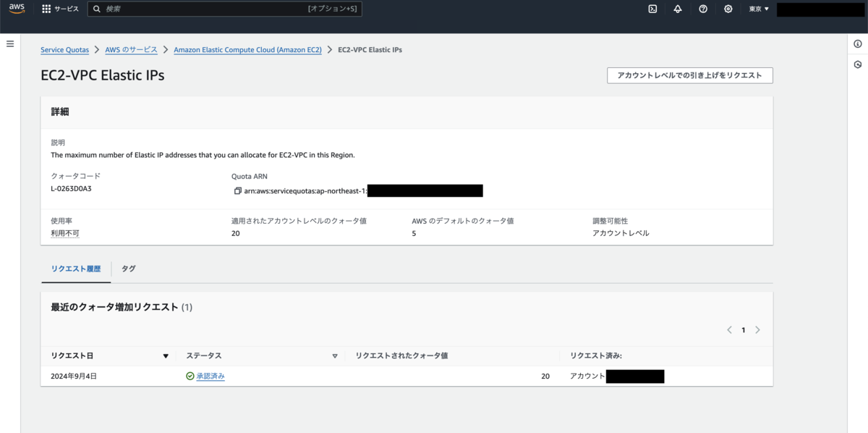The width and height of the screenshot is (868, 433).
Task: Open the services grid menu icon
Action: coord(46,9)
